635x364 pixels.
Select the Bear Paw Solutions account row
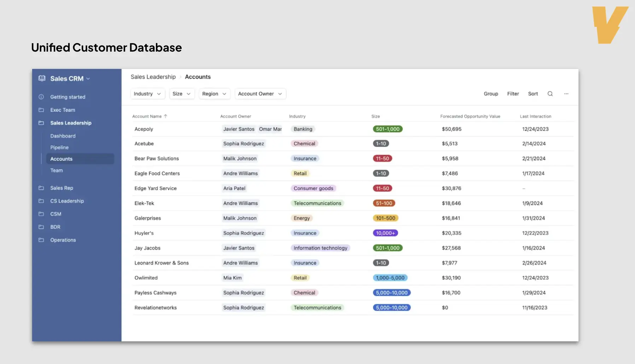click(x=157, y=158)
